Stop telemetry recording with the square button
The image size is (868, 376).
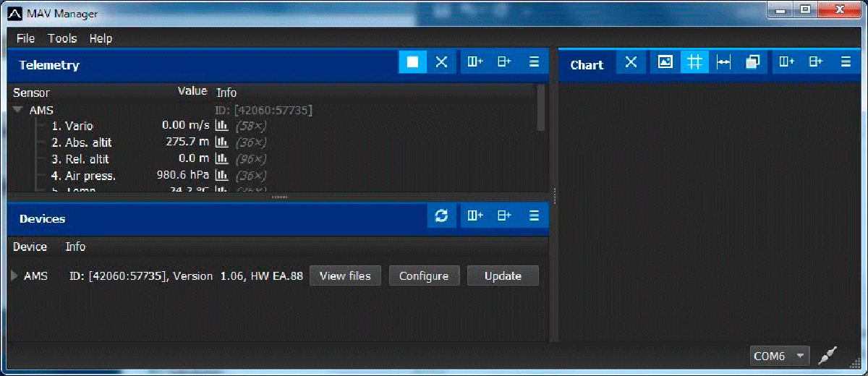tap(412, 62)
